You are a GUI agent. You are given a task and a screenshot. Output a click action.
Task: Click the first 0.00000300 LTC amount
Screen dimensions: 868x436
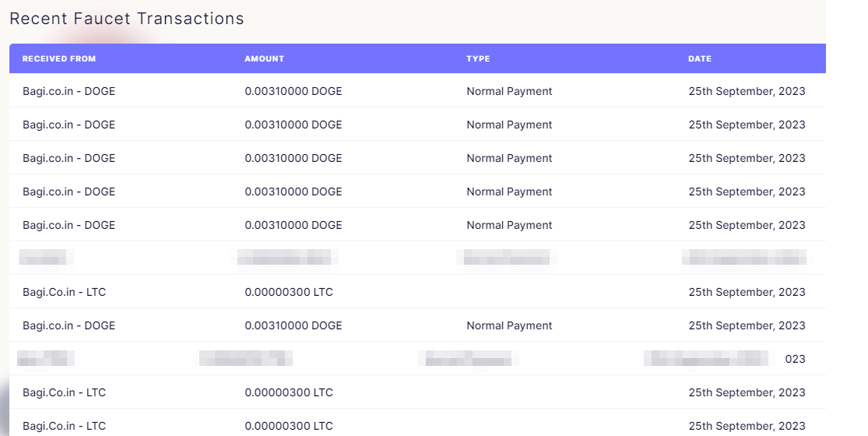click(x=289, y=292)
